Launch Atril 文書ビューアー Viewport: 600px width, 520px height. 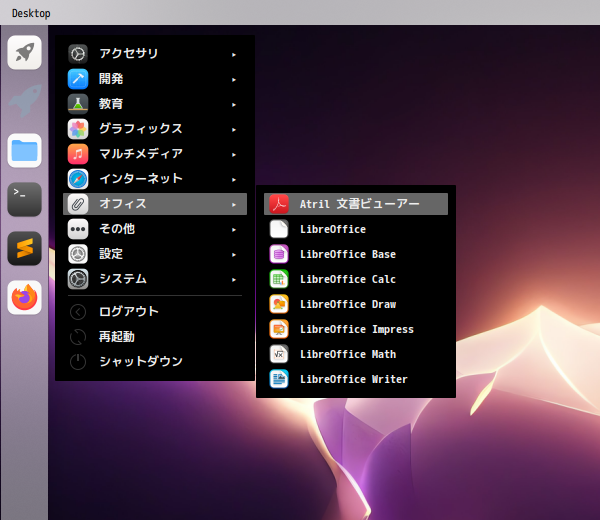click(x=356, y=204)
